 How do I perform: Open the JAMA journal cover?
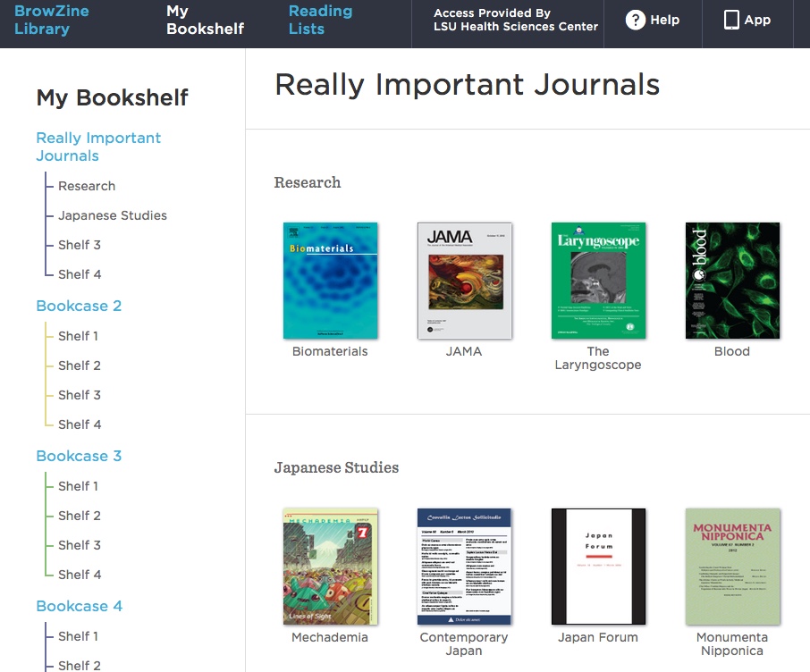(464, 281)
